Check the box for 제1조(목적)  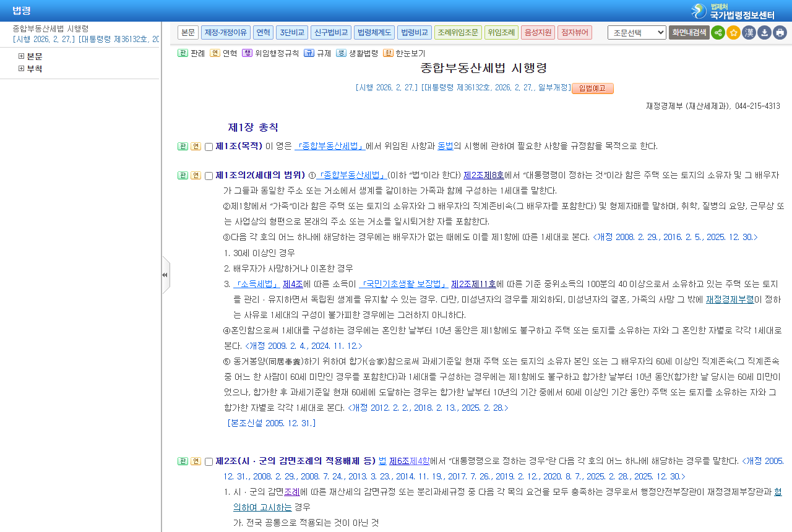coord(209,147)
